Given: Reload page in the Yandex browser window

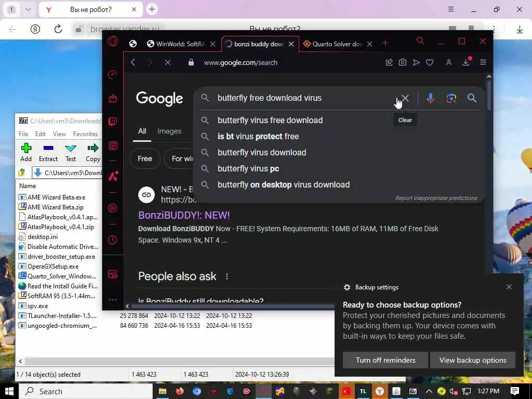Looking at the screenshot, I should point(58,29).
